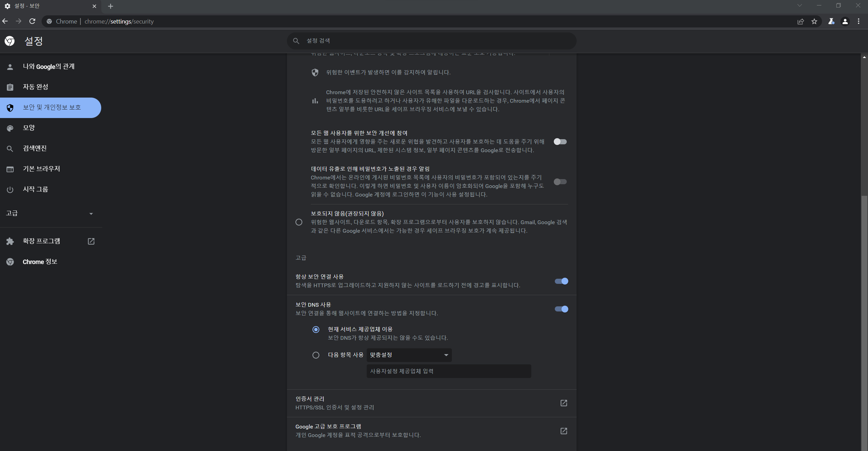Go to 자동 완성 settings section
The height and width of the screenshot is (451, 868).
(35, 87)
